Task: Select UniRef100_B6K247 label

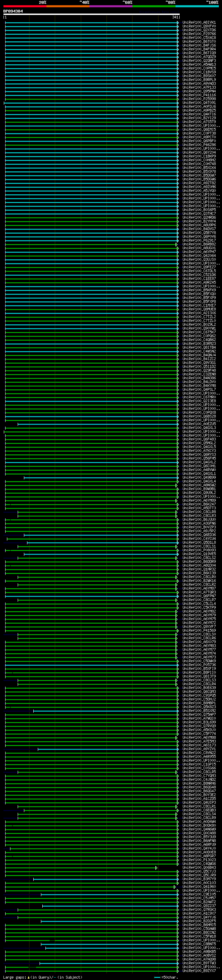Action: tap(199, 504)
